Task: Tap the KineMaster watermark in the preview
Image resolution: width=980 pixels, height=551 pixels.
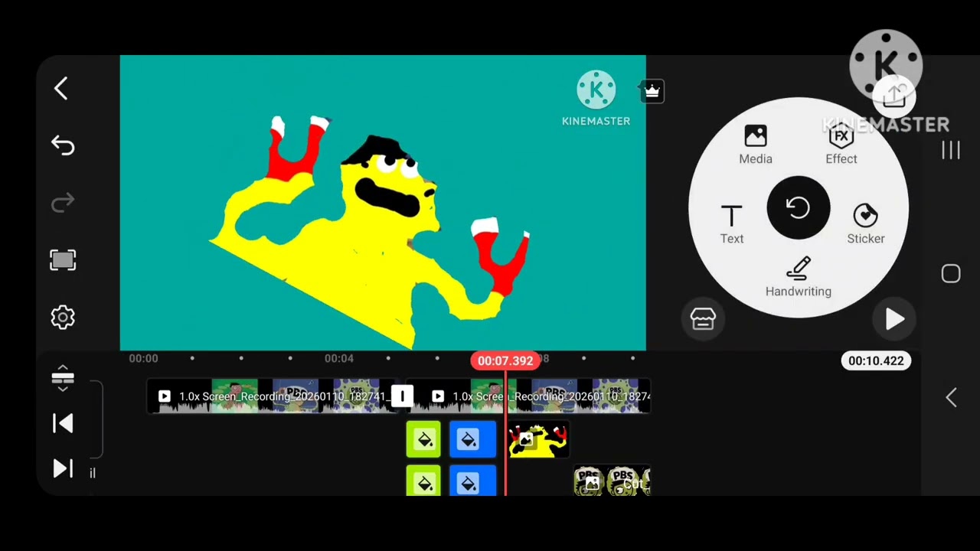Action: click(x=596, y=99)
